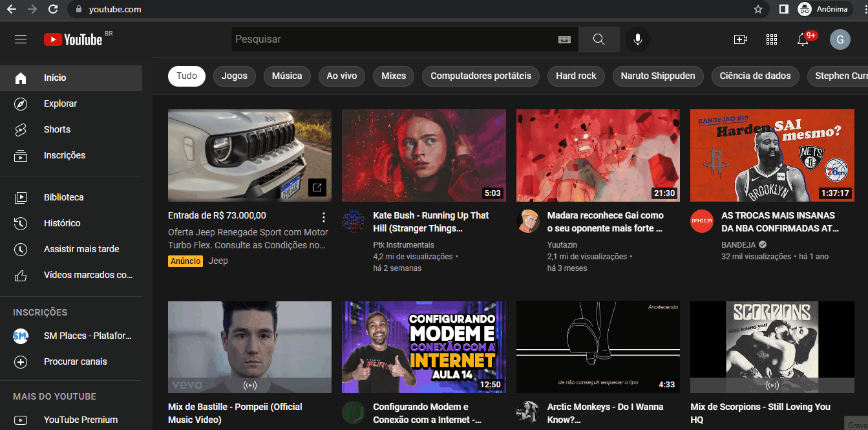Play Configurando Modem Aula 14 thumbnail
This screenshot has width=868, height=430.
click(x=424, y=347)
